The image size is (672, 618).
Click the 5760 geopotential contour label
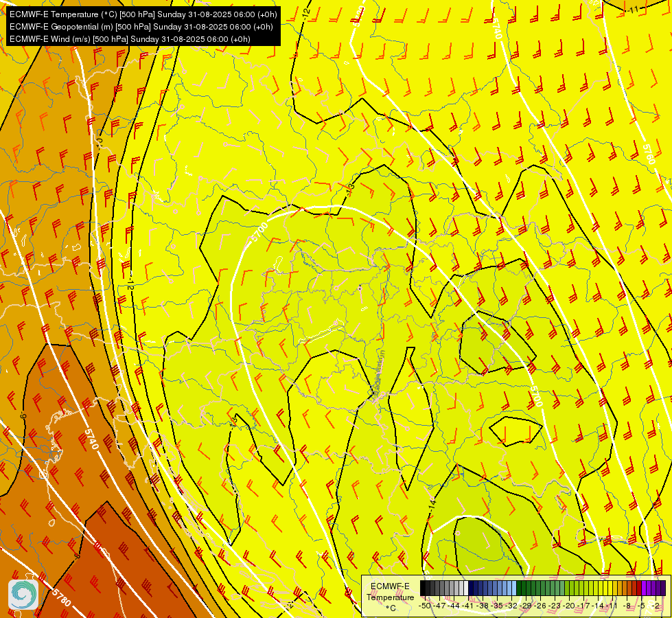click(x=649, y=154)
